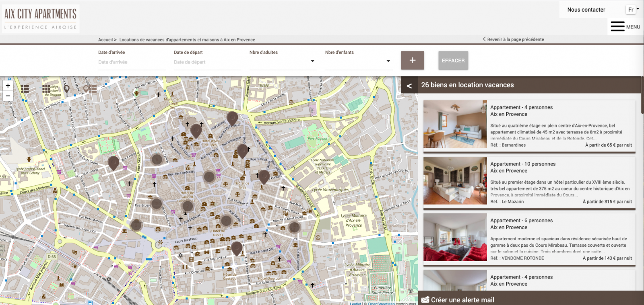This screenshot has width=644, height=305.
Task: Click the 26 biens en location vacances header
Action: tap(467, 85)
